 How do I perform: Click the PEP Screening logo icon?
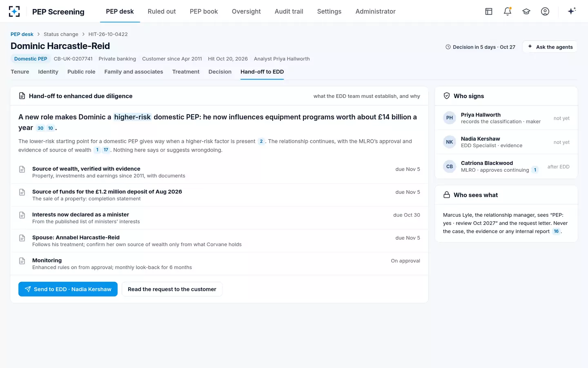14,11
